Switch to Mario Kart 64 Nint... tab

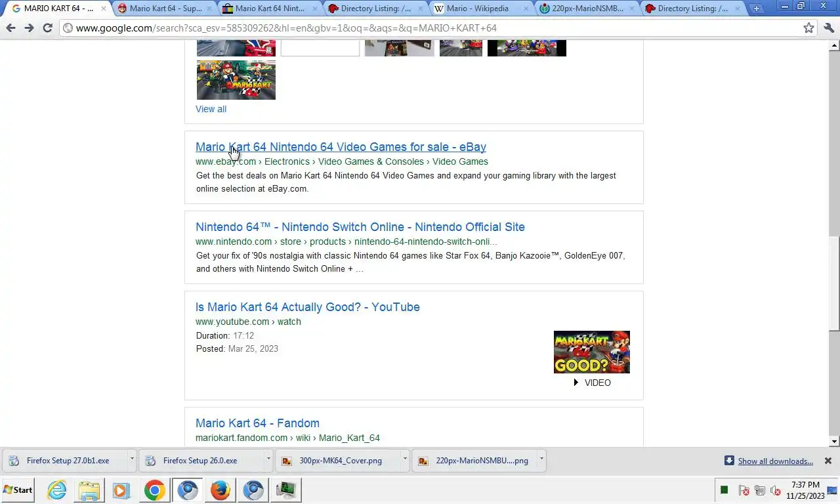pos(271,9)
